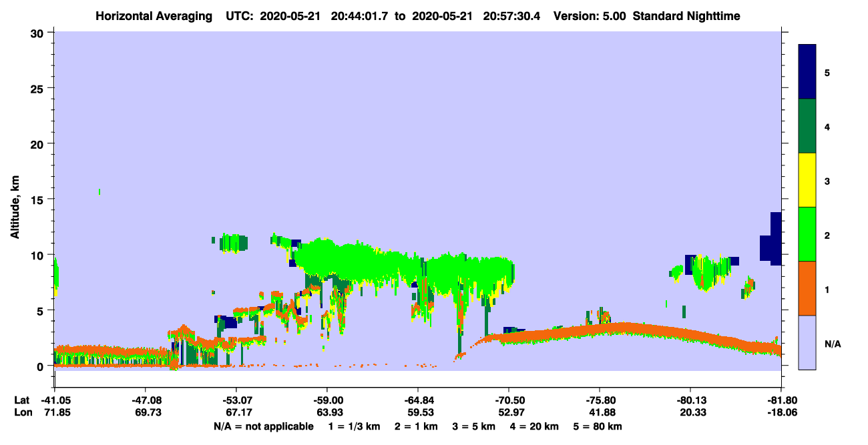The height and width of the screenshot is (445, 868).
Task: Click the latitude label -81.80
Action: point(781,400)
